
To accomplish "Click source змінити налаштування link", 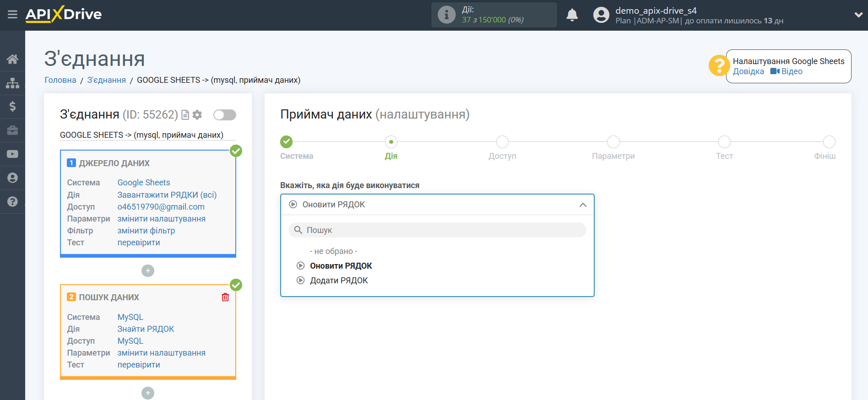I will 162,219.
